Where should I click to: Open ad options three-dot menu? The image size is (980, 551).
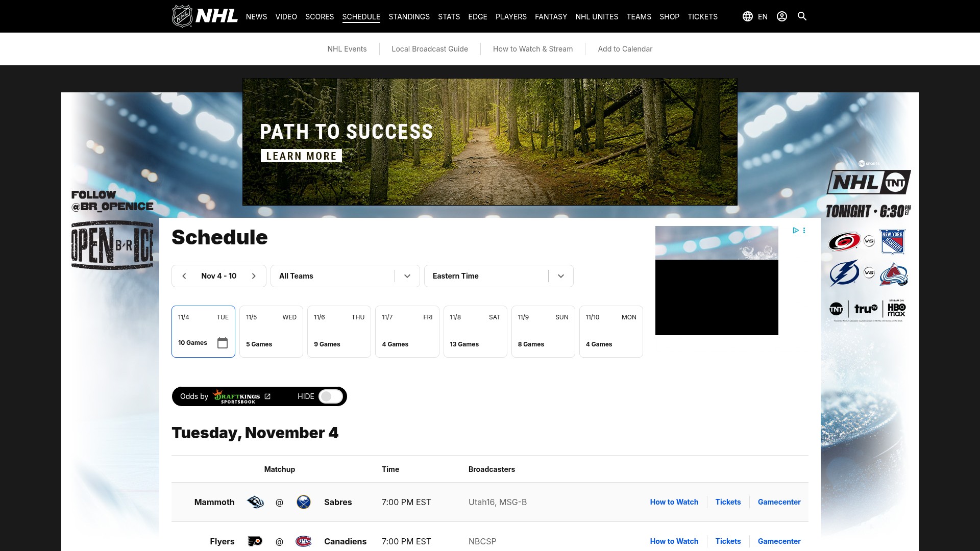click(804, 231)
